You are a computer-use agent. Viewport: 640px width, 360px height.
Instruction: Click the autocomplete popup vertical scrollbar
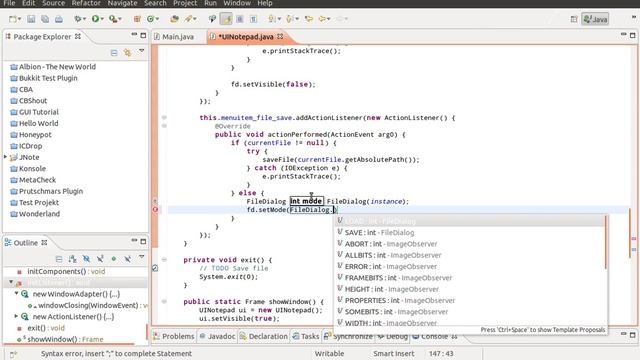tap(606, 243)
